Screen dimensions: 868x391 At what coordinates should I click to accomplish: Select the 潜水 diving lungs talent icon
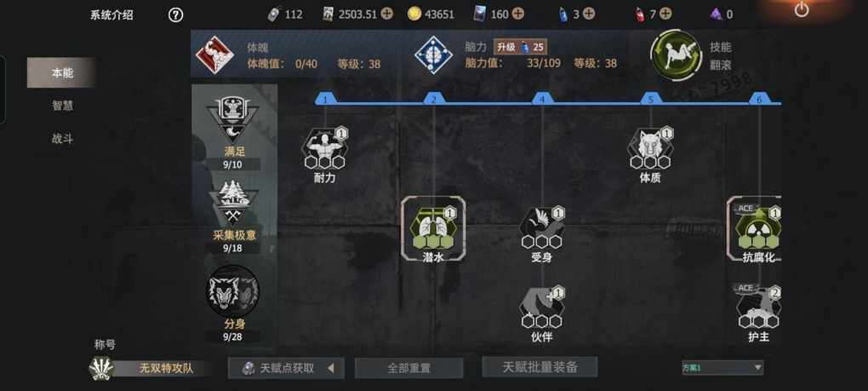coord(433,227)
